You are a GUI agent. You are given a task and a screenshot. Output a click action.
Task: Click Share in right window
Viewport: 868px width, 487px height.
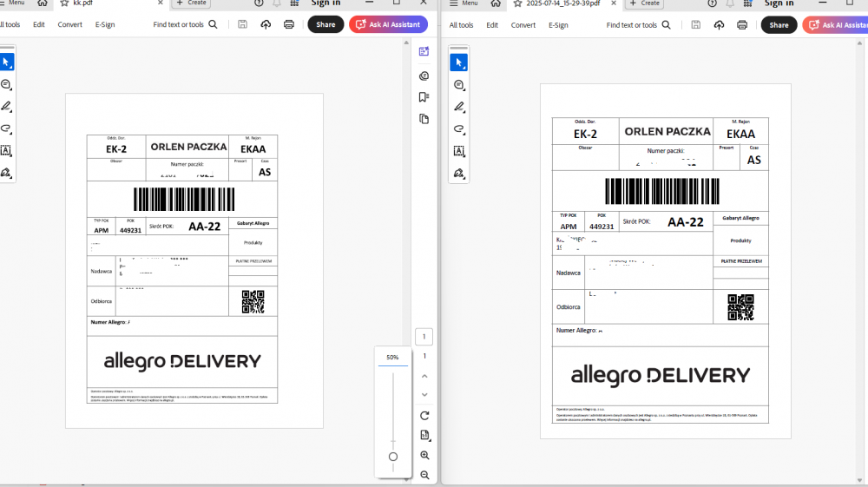pyautogui.click(x=779, y=25)
